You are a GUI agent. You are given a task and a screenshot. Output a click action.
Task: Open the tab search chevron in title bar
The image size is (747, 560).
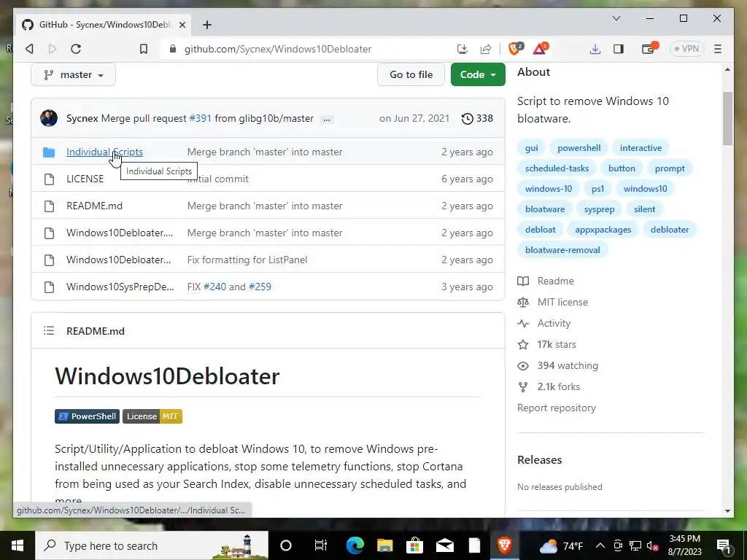pos(616,18)
